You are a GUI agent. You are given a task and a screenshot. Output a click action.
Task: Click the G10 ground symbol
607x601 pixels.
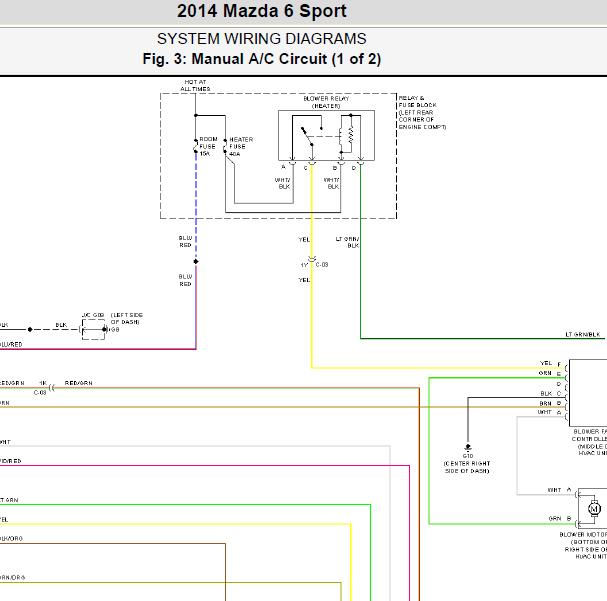[468, 448]
